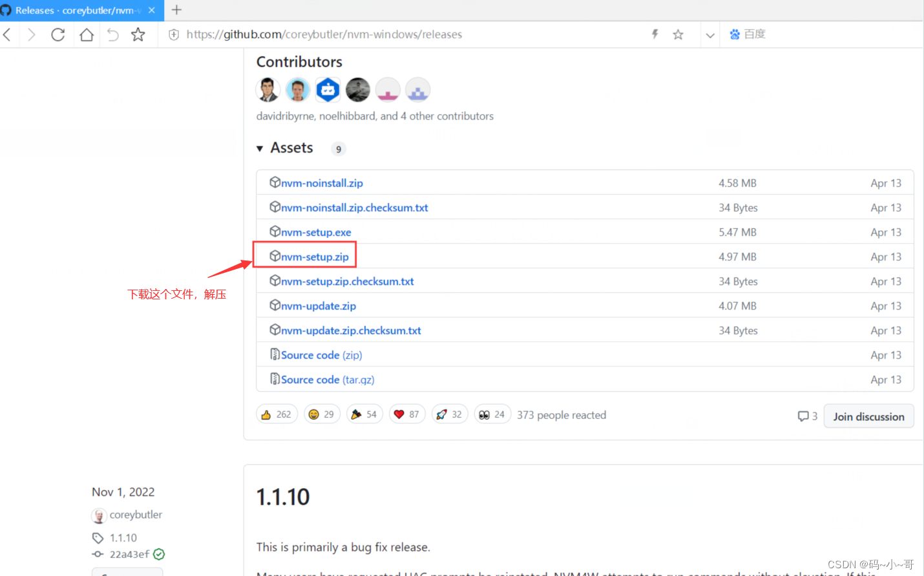Click 'Nov 1, 2022' release date

click(x=123, y=492)
